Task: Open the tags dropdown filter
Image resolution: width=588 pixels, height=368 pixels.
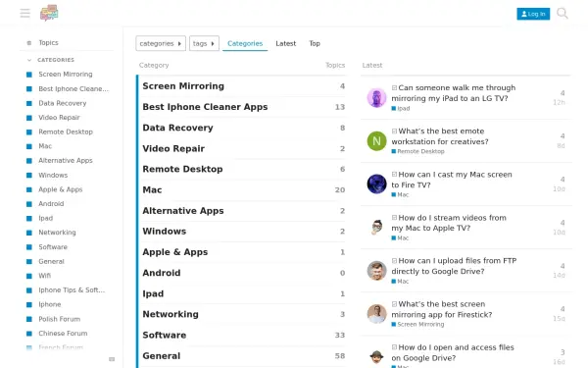Action: tap(204, 43)
